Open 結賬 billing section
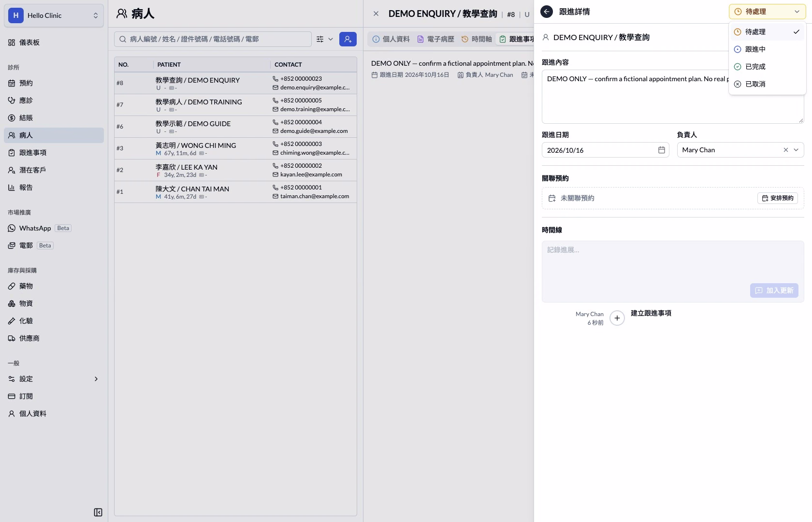 tap(54, 118)
